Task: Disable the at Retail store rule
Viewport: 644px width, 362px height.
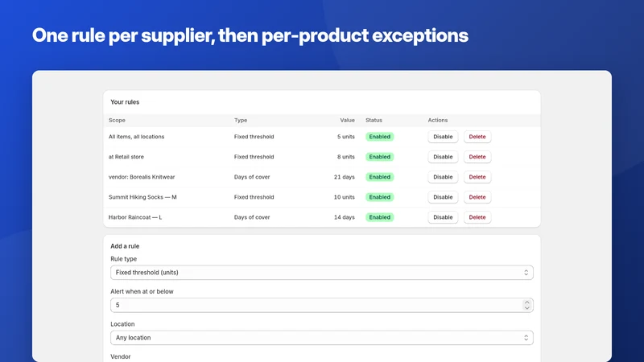Action: point(443,157)
